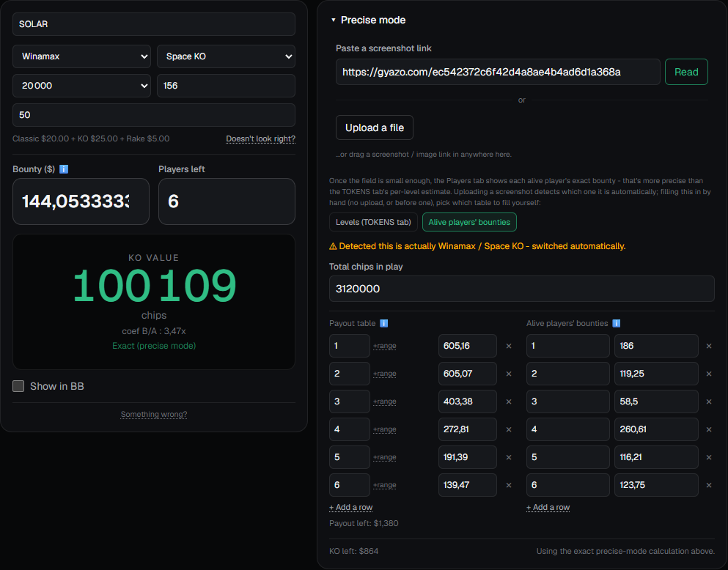Edit payout place field showing 5
Screen dimensions: 728x570
pos(350,457)
